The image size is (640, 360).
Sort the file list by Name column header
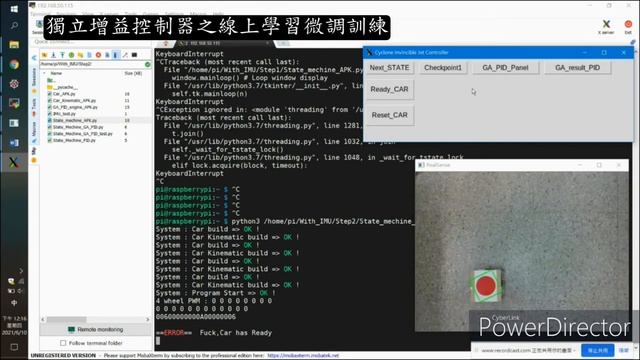click(56, 73)
